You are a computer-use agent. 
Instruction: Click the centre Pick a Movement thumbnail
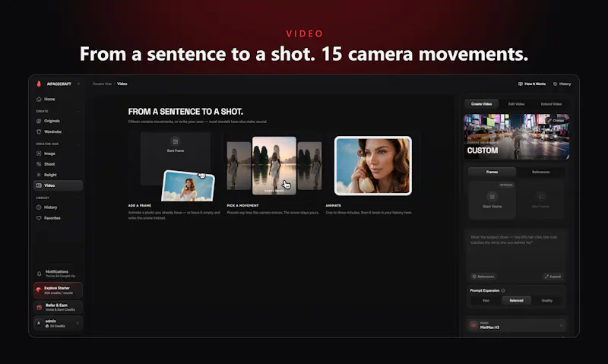[274, 166]
